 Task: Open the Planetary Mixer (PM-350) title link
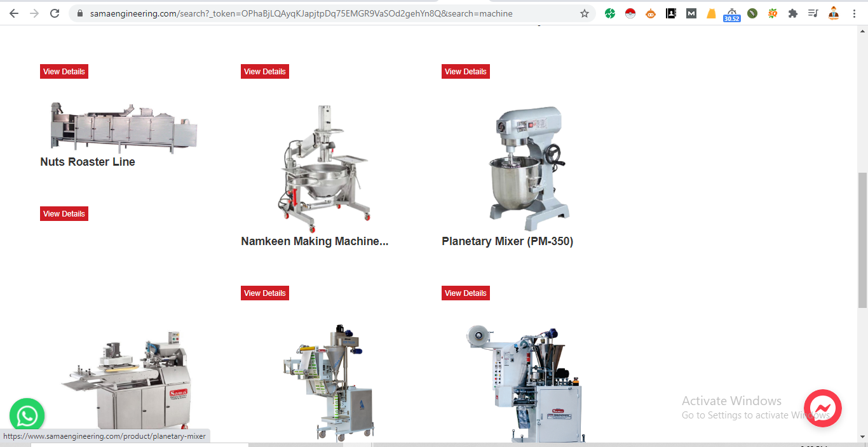pos(508,241)
